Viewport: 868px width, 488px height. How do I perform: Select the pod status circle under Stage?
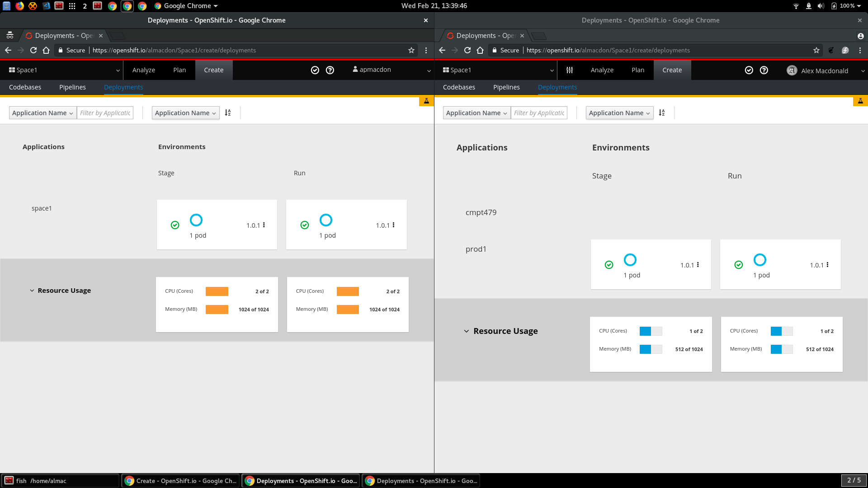pyautogui.click(x=196, y=220)
